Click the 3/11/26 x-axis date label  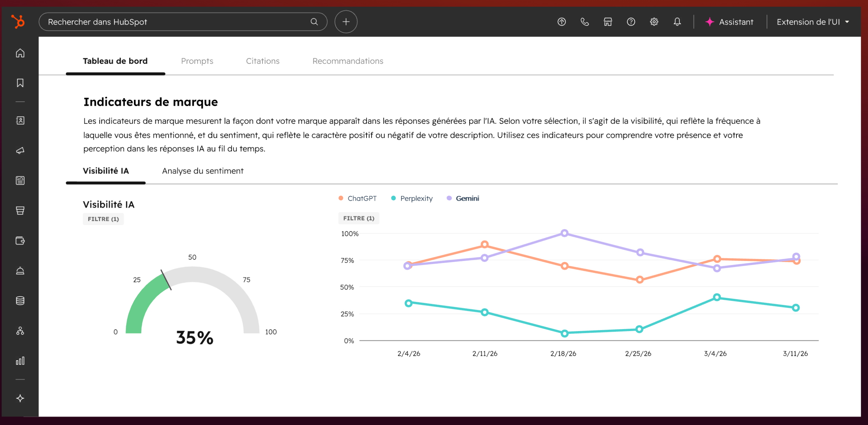[x=795, y=353]
